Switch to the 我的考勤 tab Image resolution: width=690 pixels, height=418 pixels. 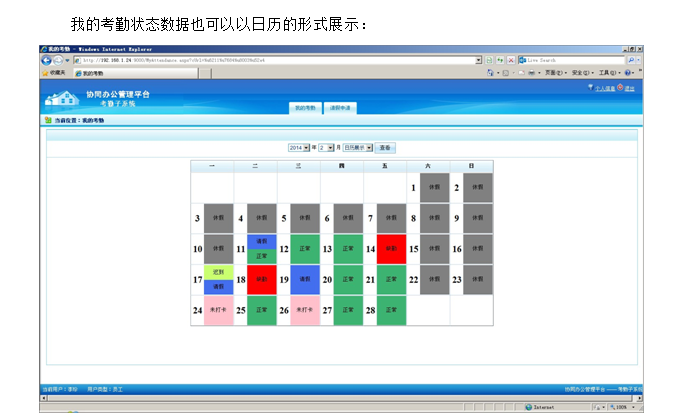point(305,108)
